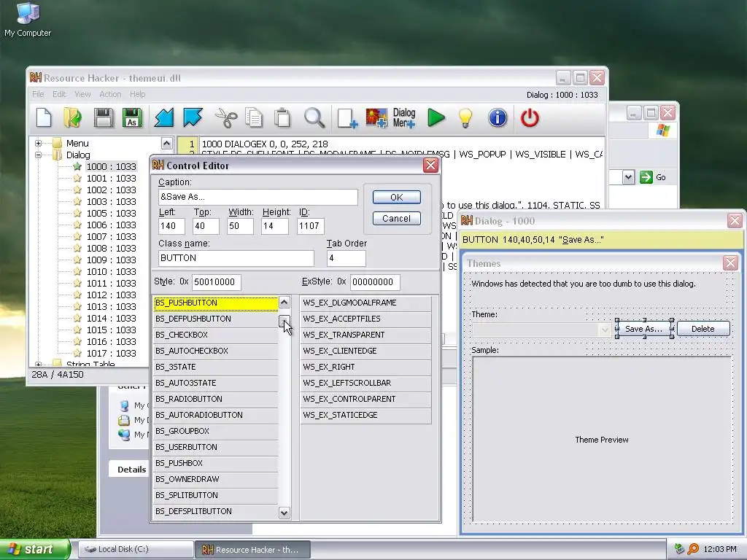Expand the Menu tree node
The width and height of the screenshot is (747, 560).
[38, 144]
